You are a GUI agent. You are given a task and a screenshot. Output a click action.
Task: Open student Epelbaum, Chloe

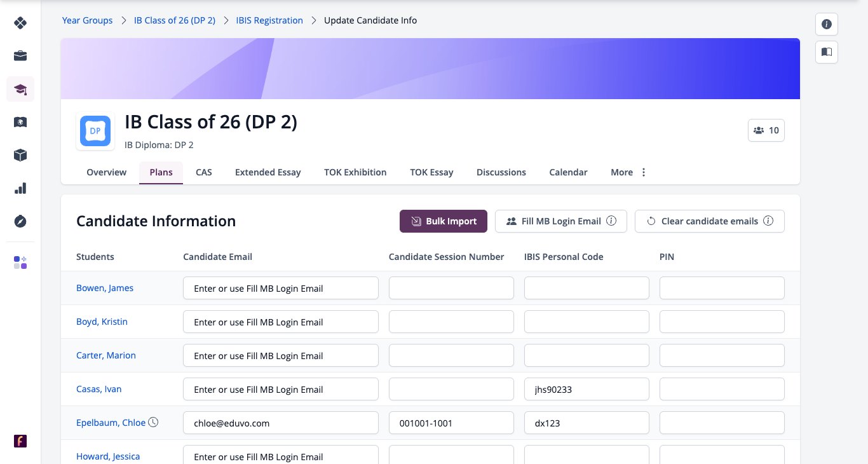(111, 423)
